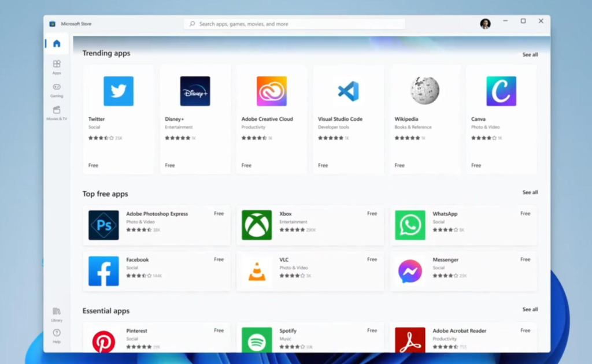Click the Canva app title
Image resolution: width=592 pixels, height=364 pixels.
click(478, 119)
